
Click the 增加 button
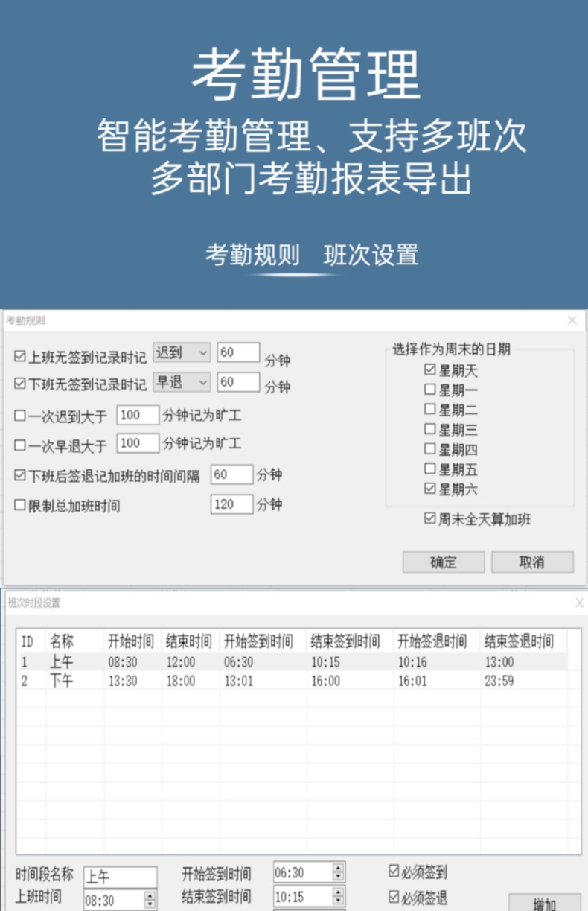coord(544,903)
